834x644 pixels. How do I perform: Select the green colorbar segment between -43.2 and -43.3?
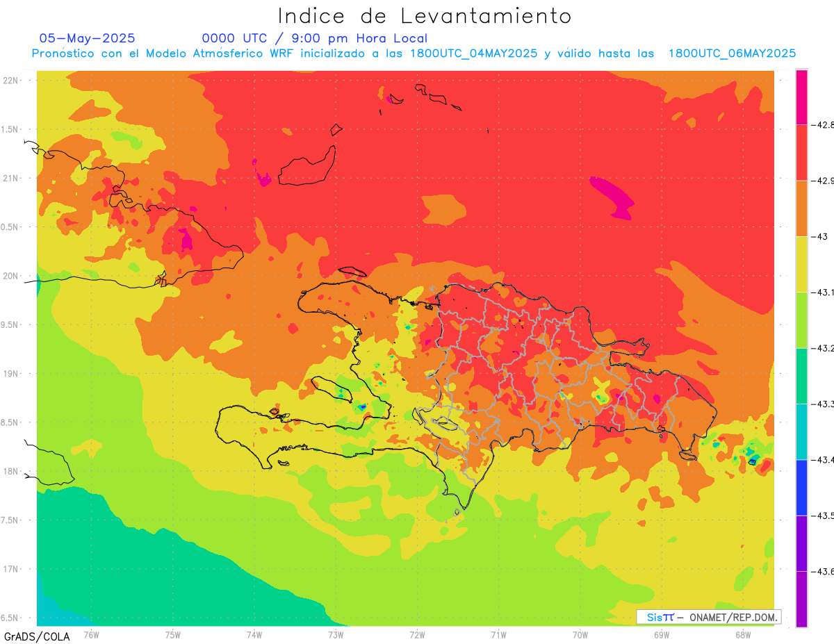801,376
